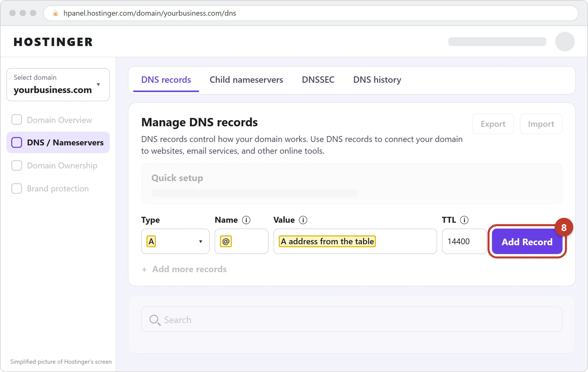Click the Import button
588x372 pixels.
tap(541, 124)
